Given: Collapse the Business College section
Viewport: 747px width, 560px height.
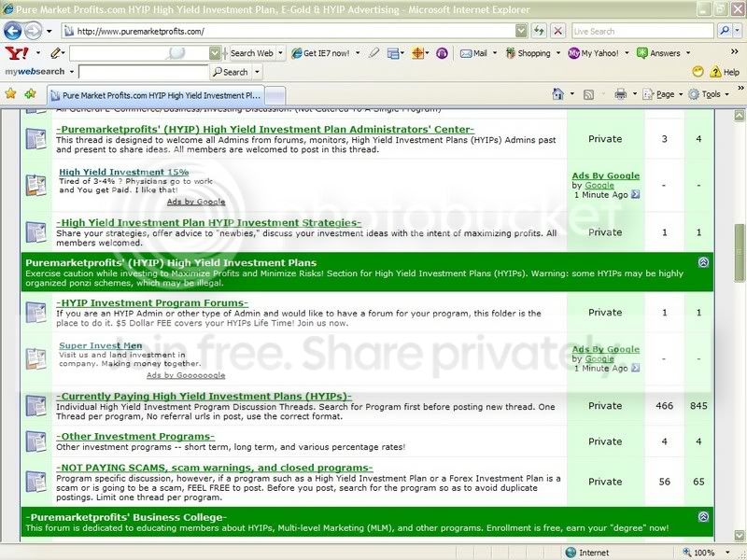Looking at the screenshot, I should pos(703,517).
